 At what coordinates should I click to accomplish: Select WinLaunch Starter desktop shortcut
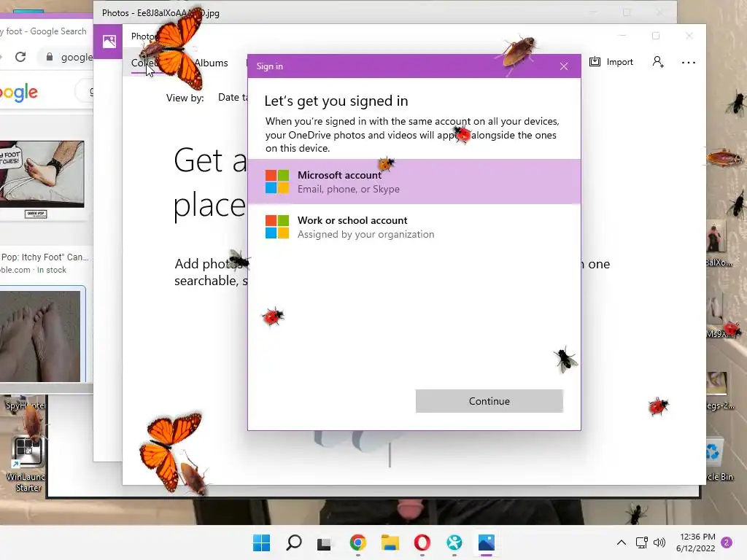click(x=28, y=464)
